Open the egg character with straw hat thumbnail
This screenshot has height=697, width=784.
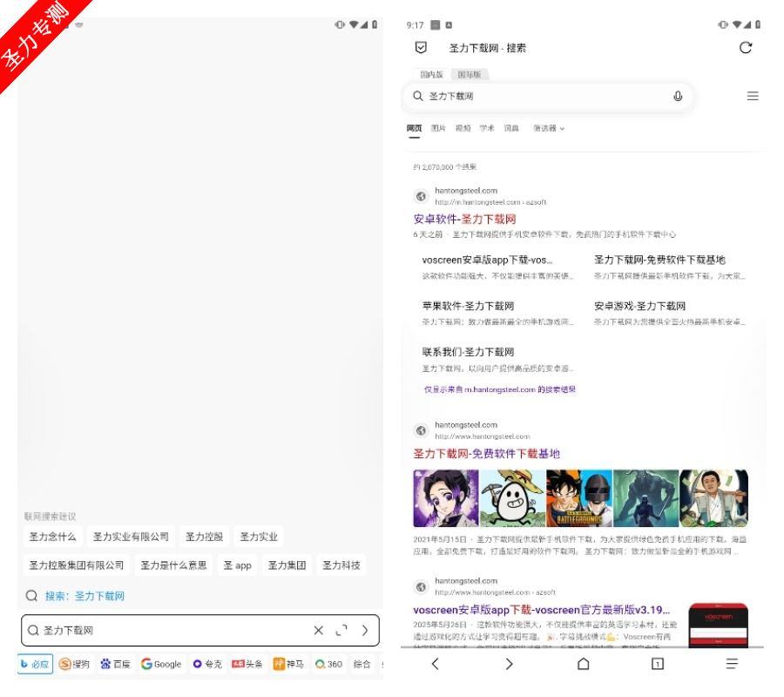click(512, 498)
